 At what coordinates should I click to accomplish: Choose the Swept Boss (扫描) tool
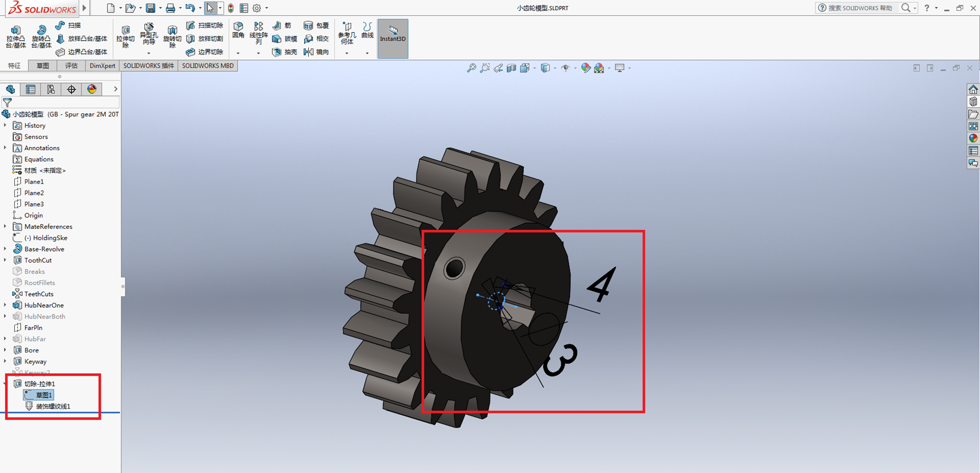[x=68, y=25]
